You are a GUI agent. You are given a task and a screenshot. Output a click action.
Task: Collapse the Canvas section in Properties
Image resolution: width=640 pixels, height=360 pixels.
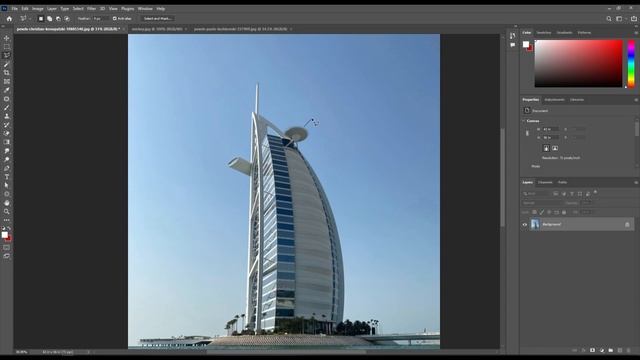(524, 121)
